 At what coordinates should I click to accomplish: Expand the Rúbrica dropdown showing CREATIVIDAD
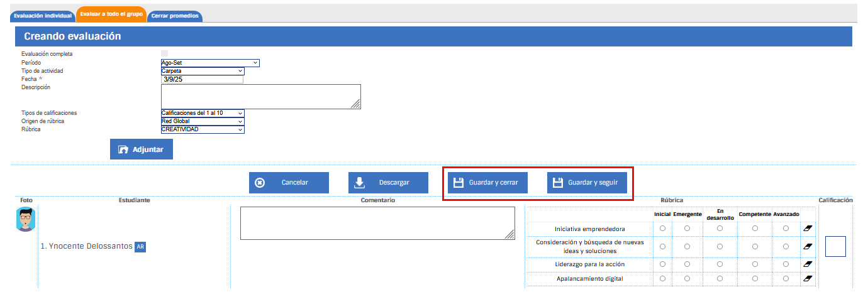pyautogui.click(x=203, y=129)
